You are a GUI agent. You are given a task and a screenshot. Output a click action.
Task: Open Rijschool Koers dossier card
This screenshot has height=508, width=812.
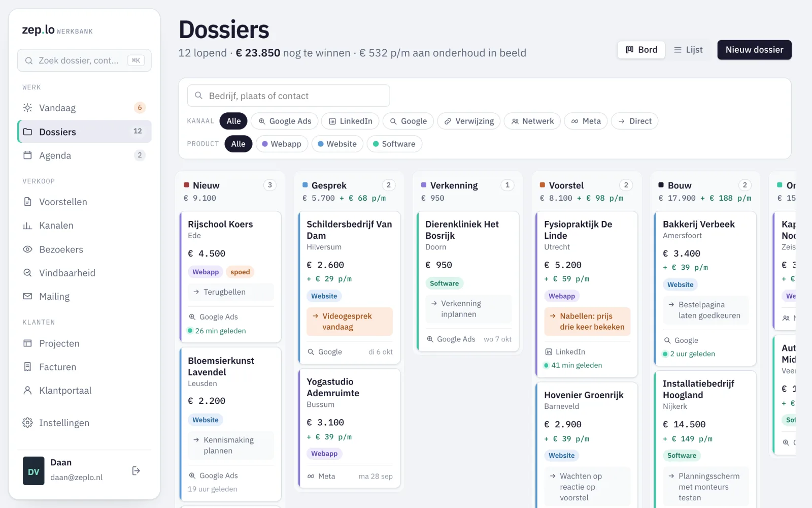pyautogui.click(x=231, y=277)
